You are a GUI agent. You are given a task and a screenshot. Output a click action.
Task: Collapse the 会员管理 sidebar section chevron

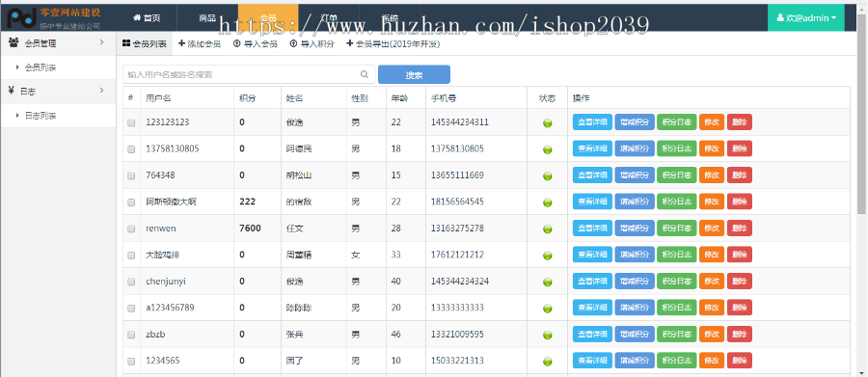pos(102,42)
